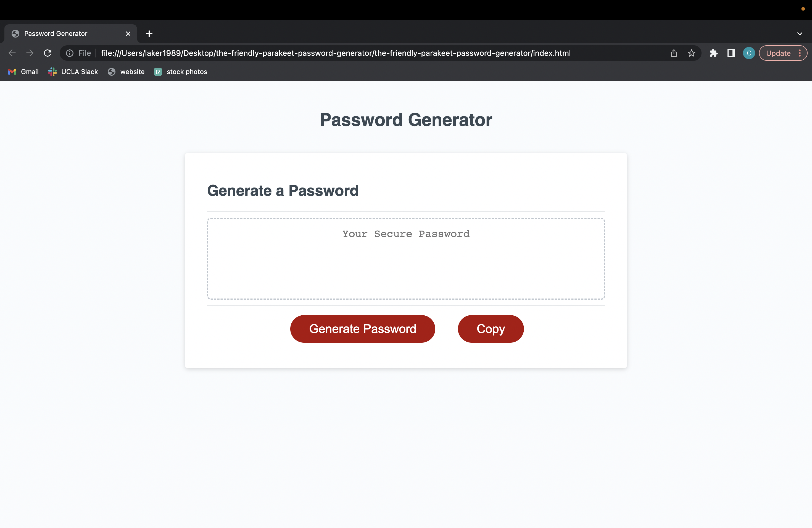Open a new browser tab
The image size is (812, 528).
tap(149, 33)
